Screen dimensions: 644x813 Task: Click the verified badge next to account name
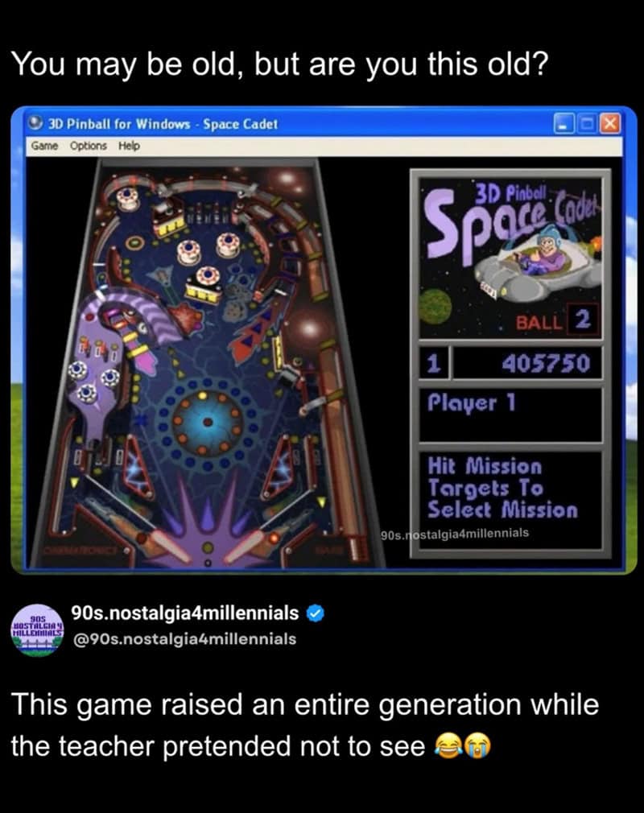(x=316, y=613)
